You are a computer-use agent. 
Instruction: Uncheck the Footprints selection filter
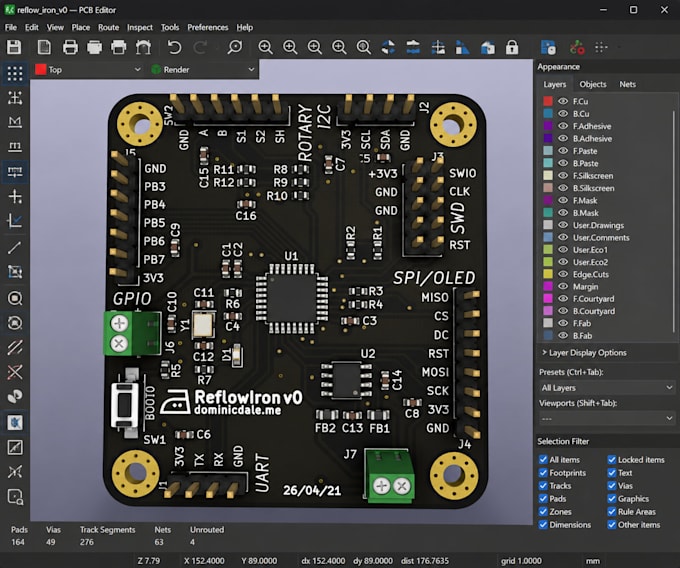click(543, 473)
